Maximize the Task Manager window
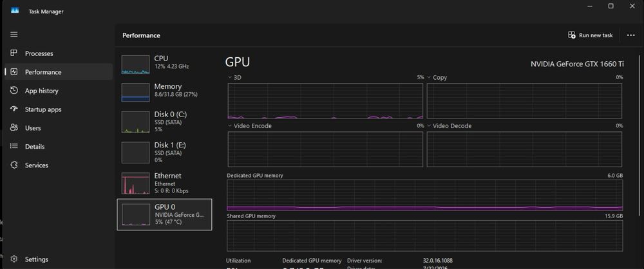 click(611, 6)
